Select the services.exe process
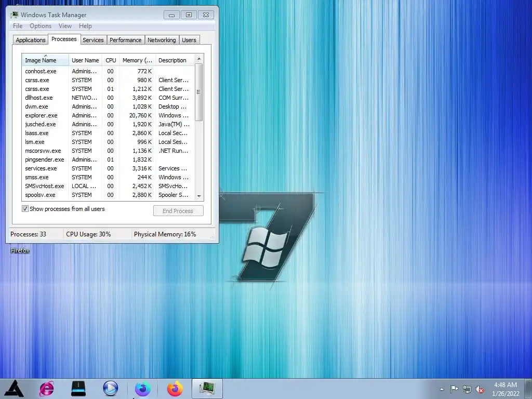The width and height of the screenshot is (532, 399). pos(109,168)
